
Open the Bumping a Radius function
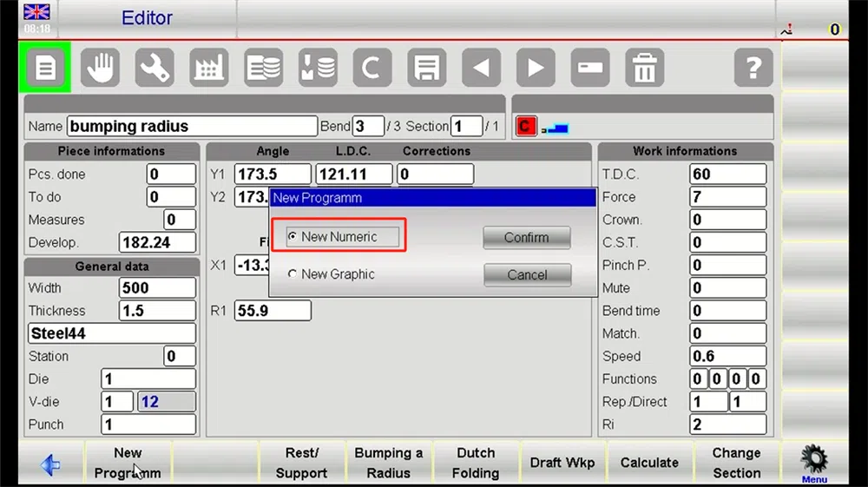coord(389,464)
